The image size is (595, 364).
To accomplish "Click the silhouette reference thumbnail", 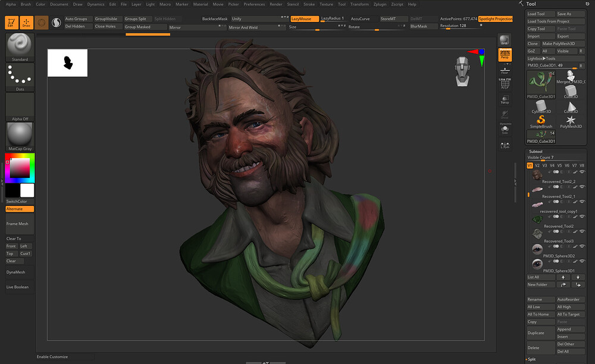I will (x=68, y=63).
